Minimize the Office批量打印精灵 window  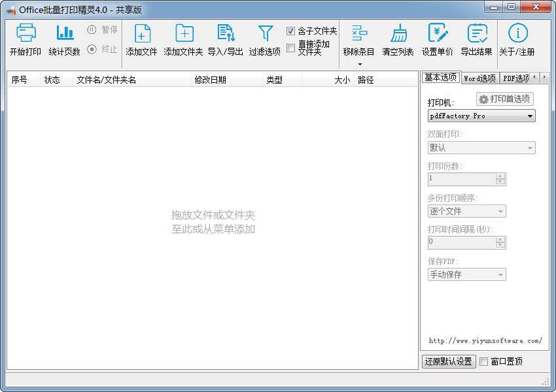tap(494, 7)
